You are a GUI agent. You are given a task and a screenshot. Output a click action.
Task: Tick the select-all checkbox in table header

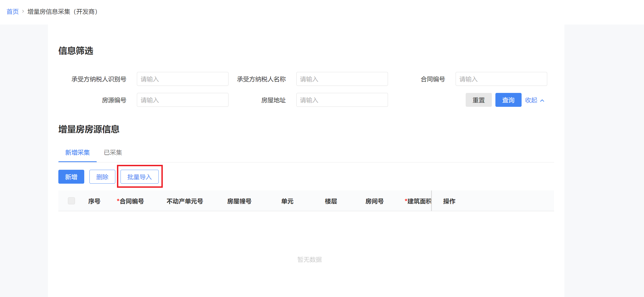coord(71,201)
